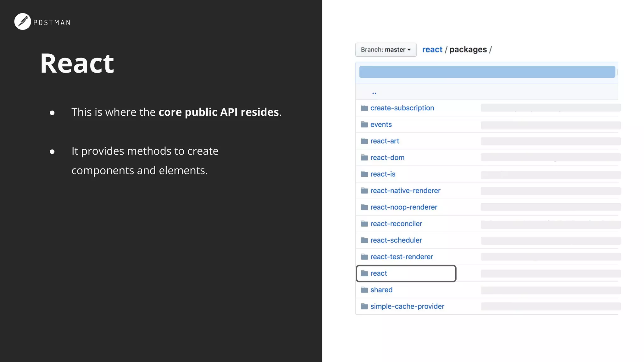Open the Branch: master dropdown

pyautogui.click(x=386, y=50)
